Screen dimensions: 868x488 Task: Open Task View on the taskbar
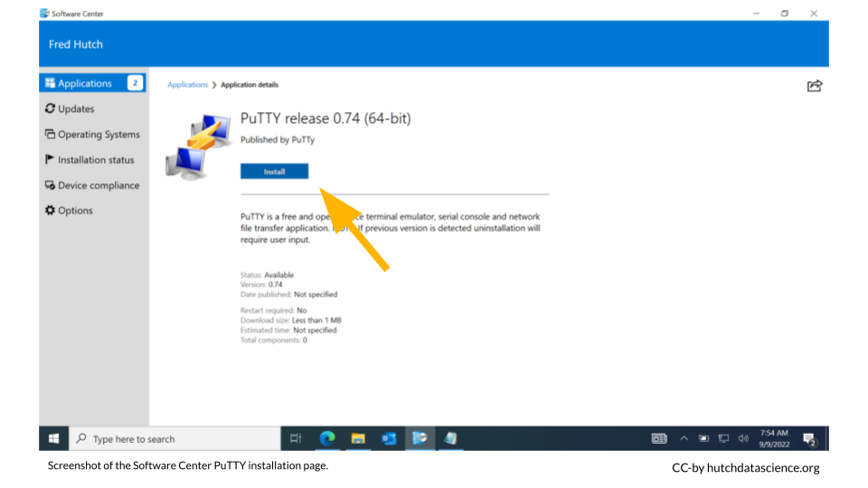296,439
